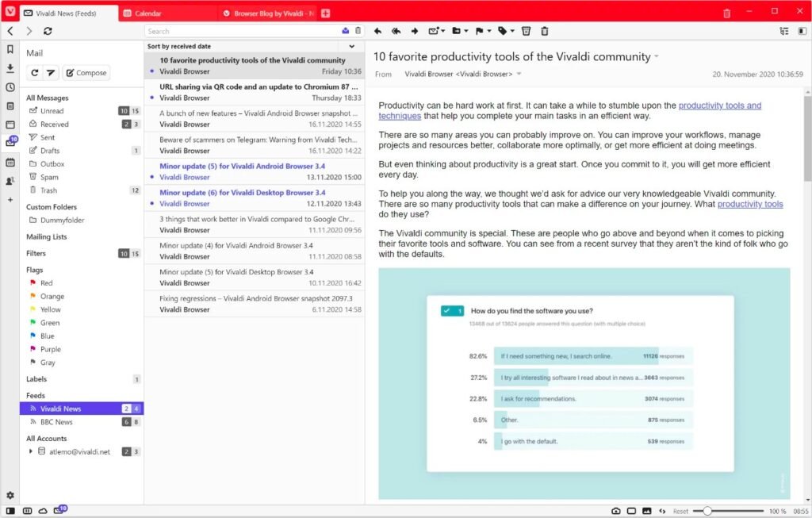Reply to the open message
812x518 pixels.
[378, 31]
